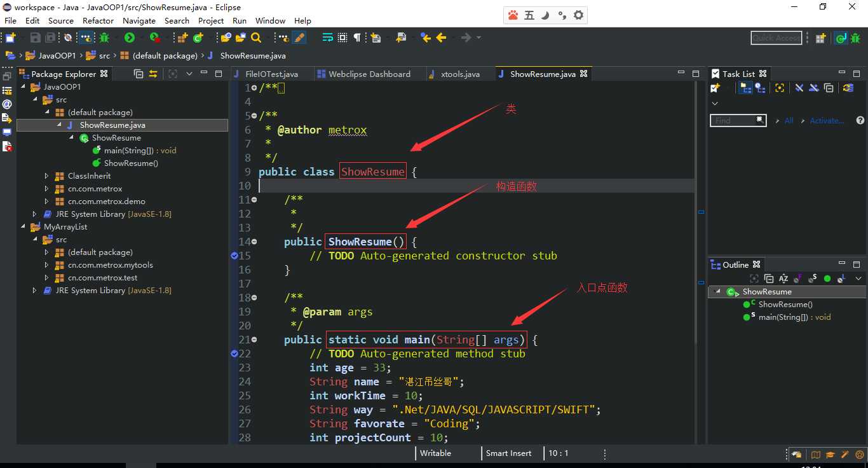Click the Open Type toolbar icon
The width and height of the screenshot is (868, 468).
tap(226, 38)
